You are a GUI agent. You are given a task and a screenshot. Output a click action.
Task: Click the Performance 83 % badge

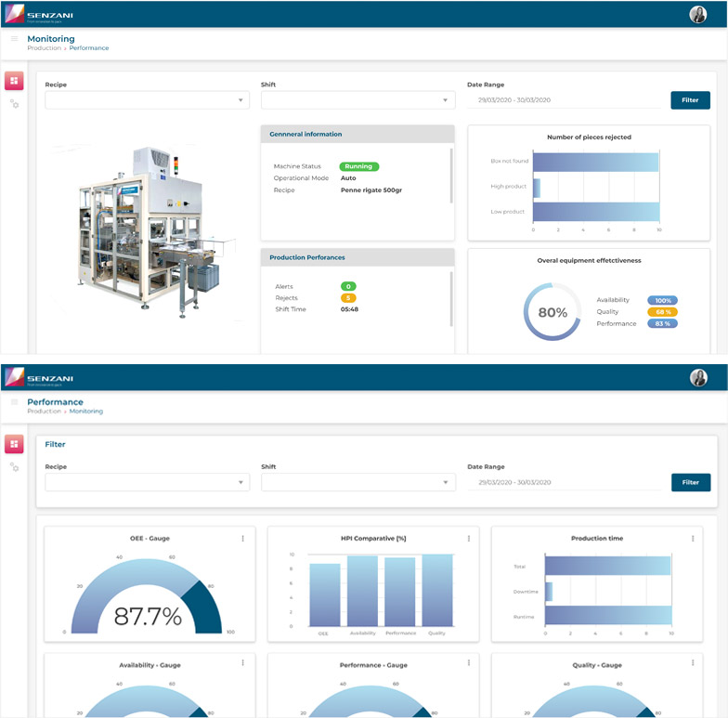pyautogui.click(x=663, y=323)
